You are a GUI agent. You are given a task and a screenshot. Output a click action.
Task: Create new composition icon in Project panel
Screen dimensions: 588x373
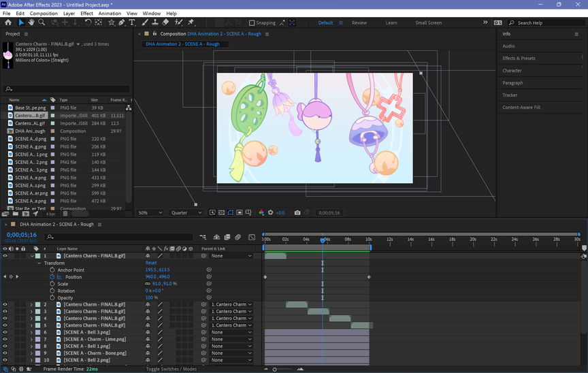25,214
